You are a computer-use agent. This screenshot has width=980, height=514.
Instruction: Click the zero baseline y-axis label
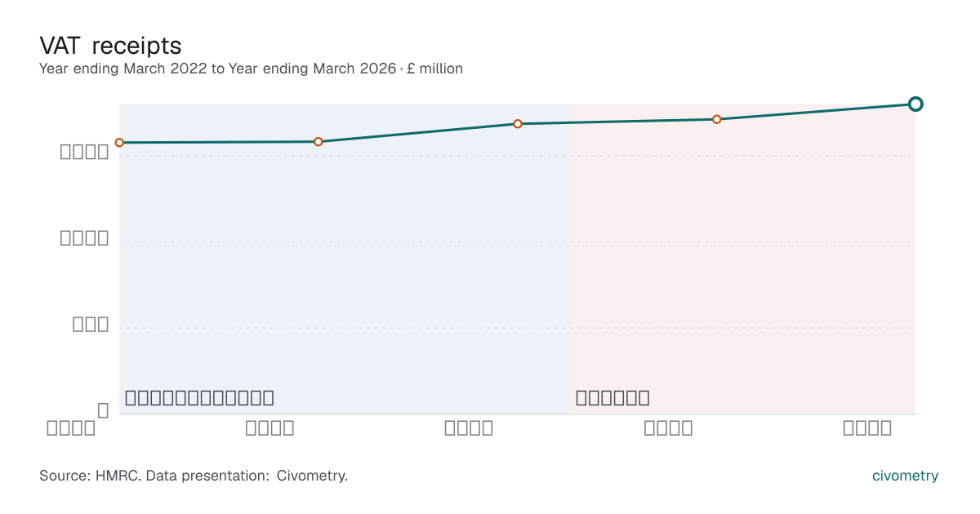coord(103,410)
